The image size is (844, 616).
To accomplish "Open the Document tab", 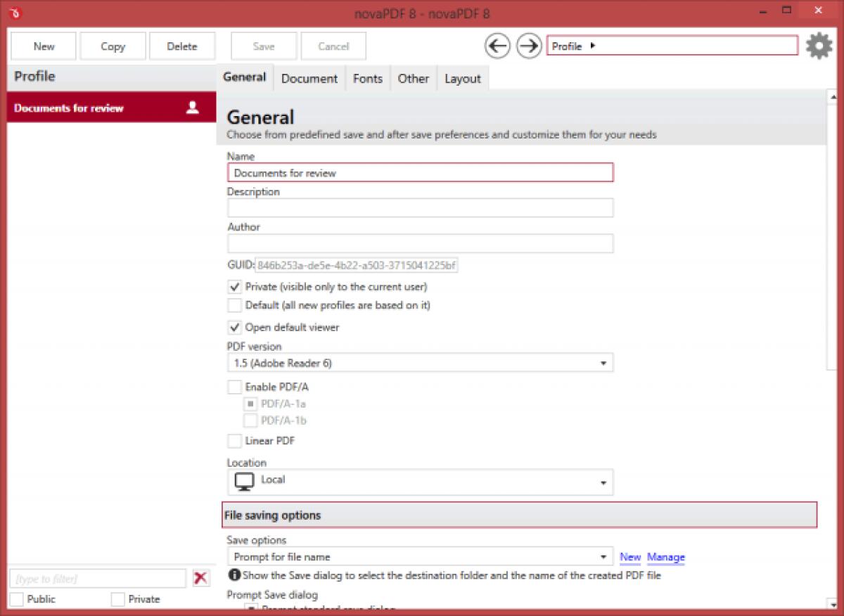I will tap(309, 78).
